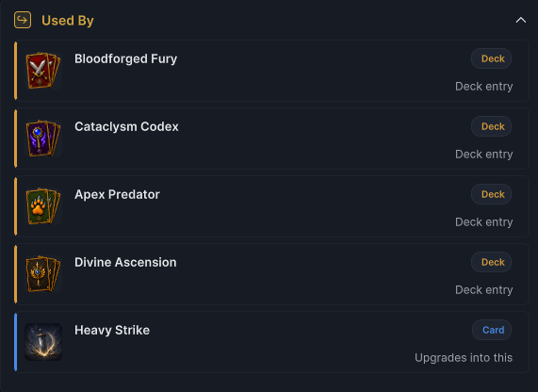Select the Cataclysm Codex title

click(126, 126)
